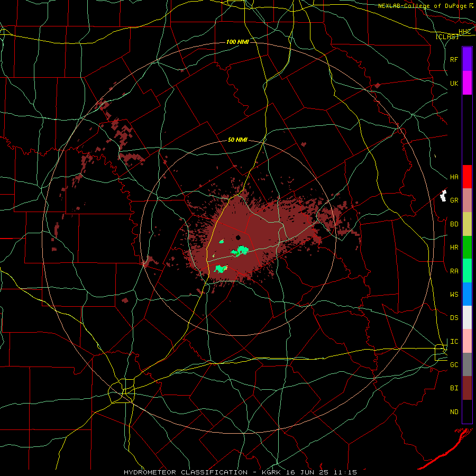Click the 'GR' legend label
476x476 pixels.
(x=454, y=200)
